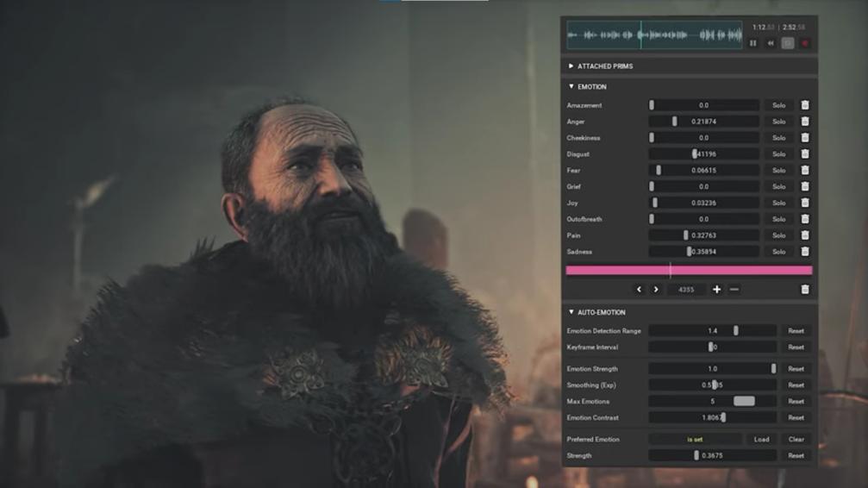Solo the Cheekiness emotion
Screen dimensions: 868x488
[779, 137]
